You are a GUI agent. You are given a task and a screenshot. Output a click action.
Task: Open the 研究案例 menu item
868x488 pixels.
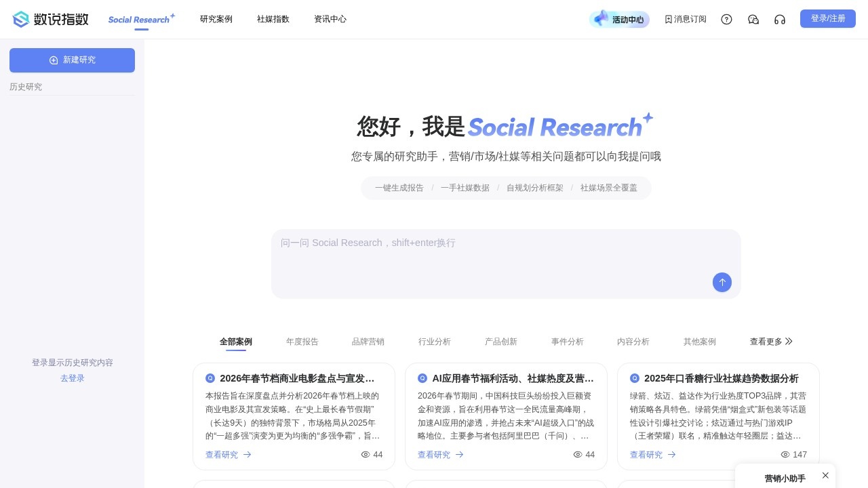click(x=216, y=19)
